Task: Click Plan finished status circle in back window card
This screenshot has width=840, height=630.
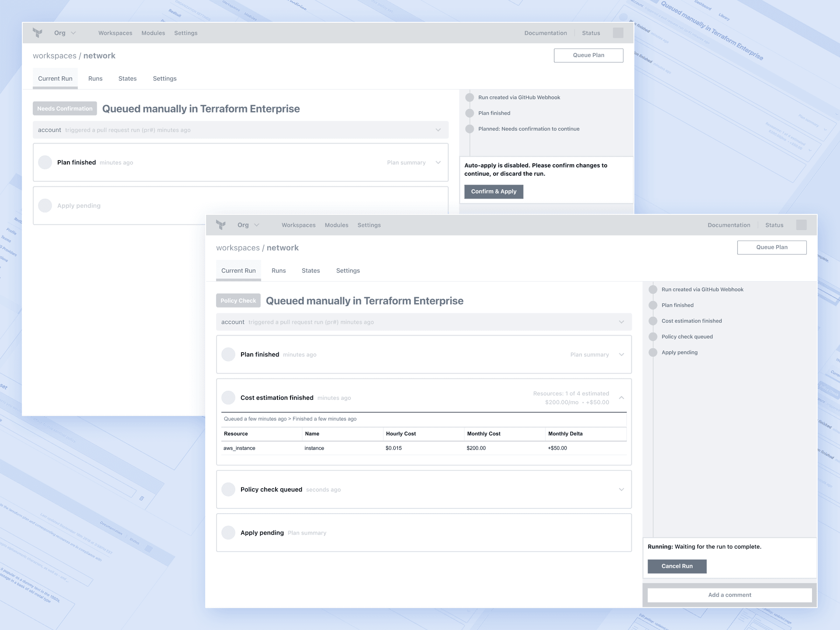Action: point(45,162)
